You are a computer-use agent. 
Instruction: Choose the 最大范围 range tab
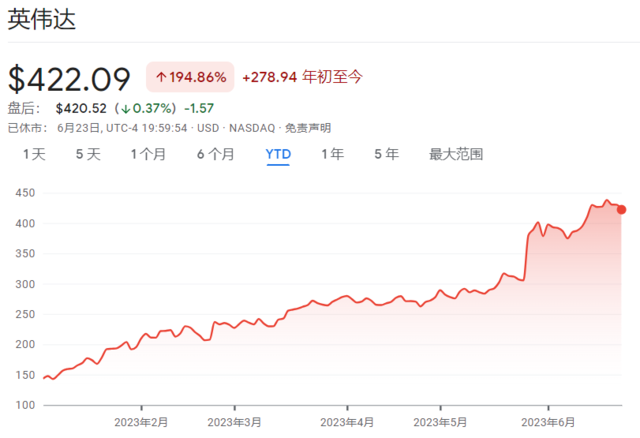(456, 154)
